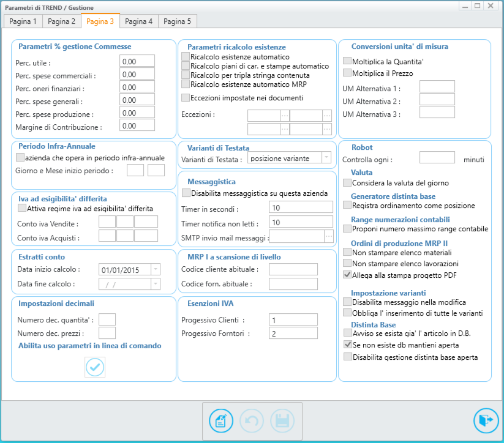The image size is (504, 443).
Task: Check Non stampare elenco lavorazioni
Action: coord(347,263)
